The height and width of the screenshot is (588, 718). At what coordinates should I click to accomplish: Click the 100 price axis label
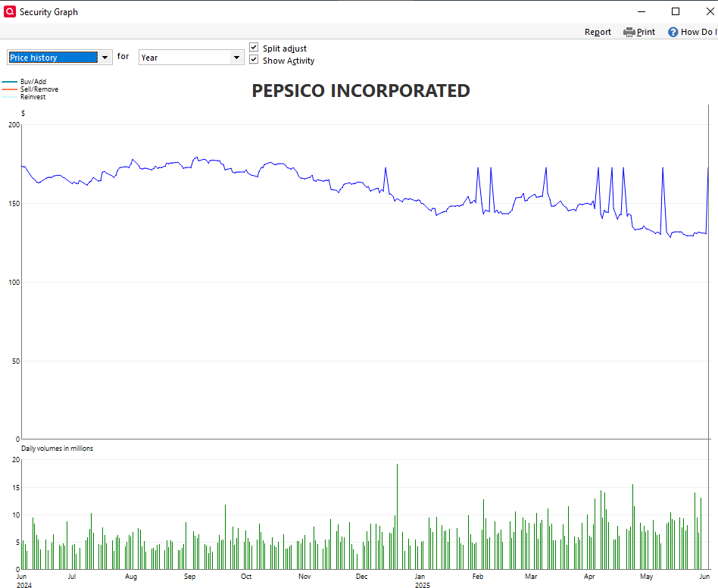pos(14,282)
